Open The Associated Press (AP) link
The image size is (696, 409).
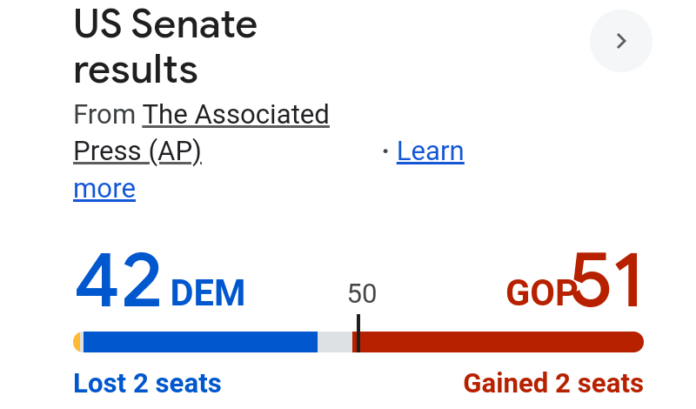tap(235, 115)
